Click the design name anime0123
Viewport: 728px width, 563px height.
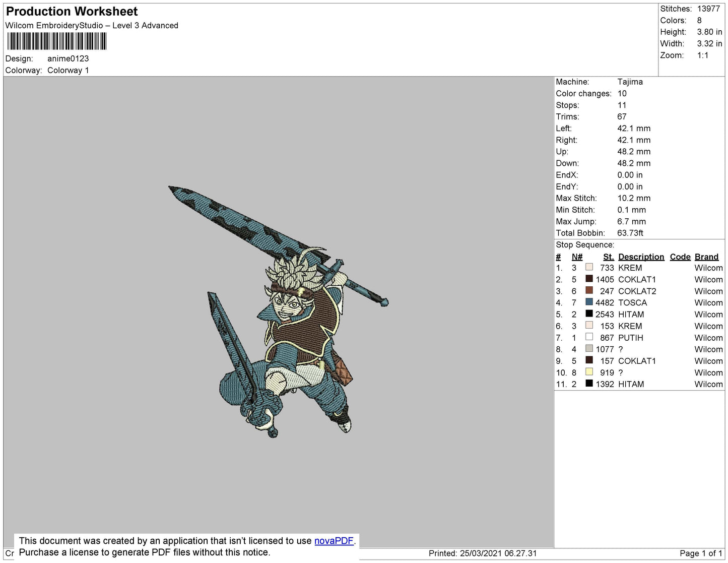pyautogui.click(x=68, y=58)
